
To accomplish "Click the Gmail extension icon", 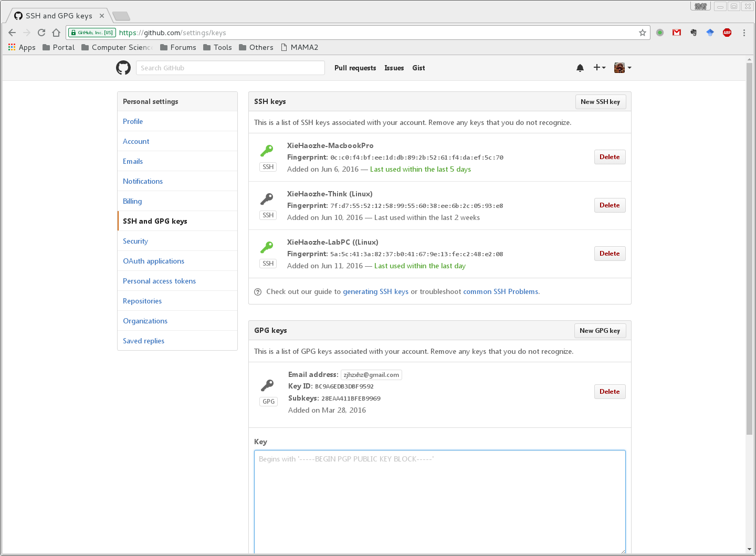I will pyautogui.click(x=677, y=33).
